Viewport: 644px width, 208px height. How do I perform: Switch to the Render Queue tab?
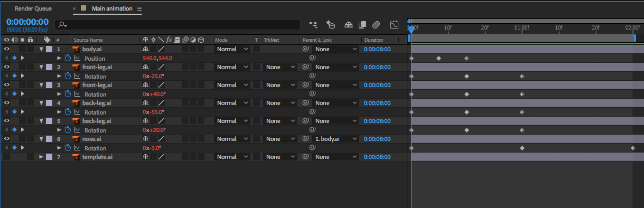(33, 8)
